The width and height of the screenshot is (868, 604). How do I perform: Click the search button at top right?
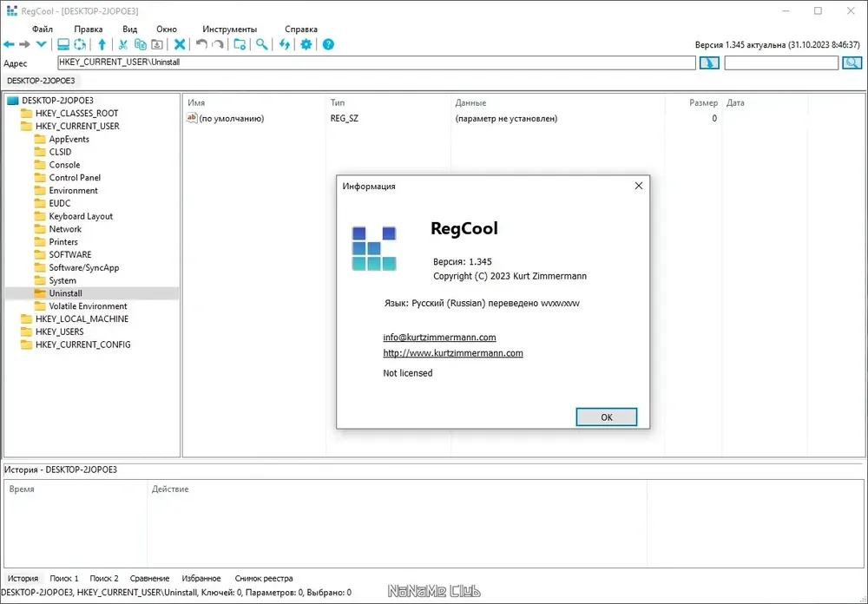[x=852, y=63]
